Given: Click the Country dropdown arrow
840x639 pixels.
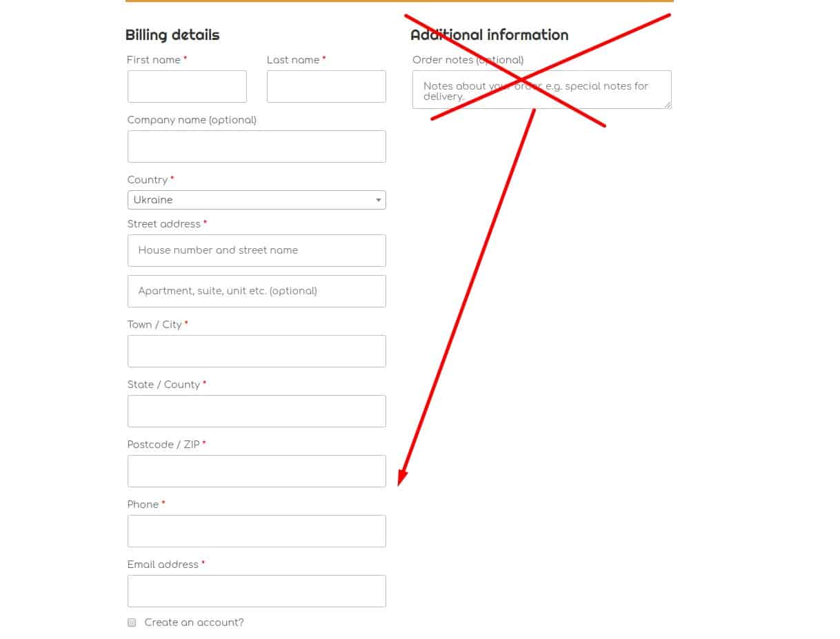Looking at the screenshot, I should pyautogui.click(x=379, y=200).
